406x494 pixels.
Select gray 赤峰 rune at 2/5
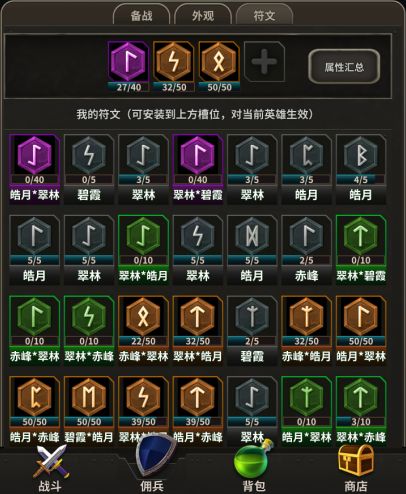tap(306, 250)
